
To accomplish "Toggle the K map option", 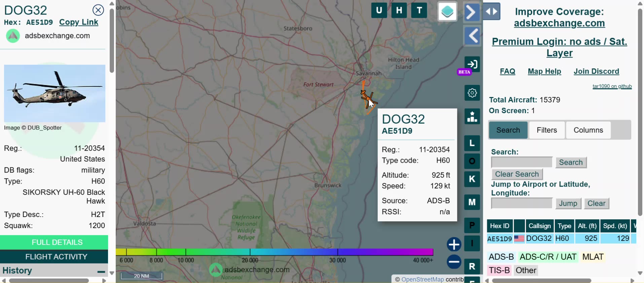I will point(472,179).
